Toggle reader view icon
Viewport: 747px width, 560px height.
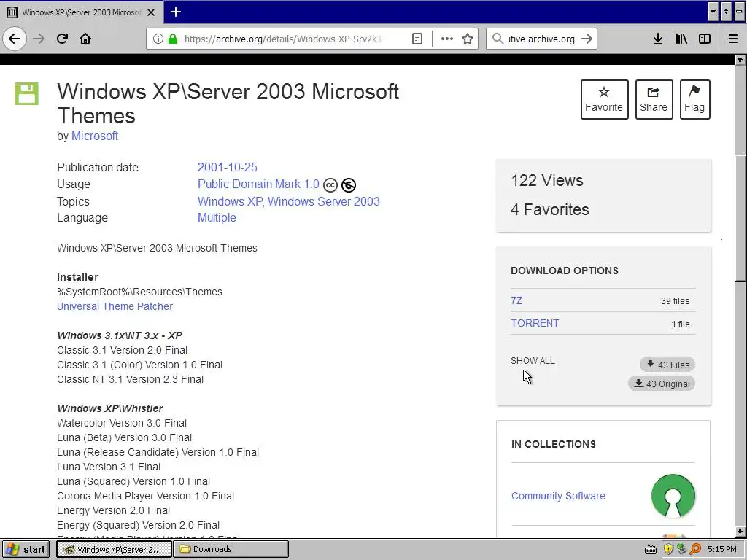click(417, 39)
